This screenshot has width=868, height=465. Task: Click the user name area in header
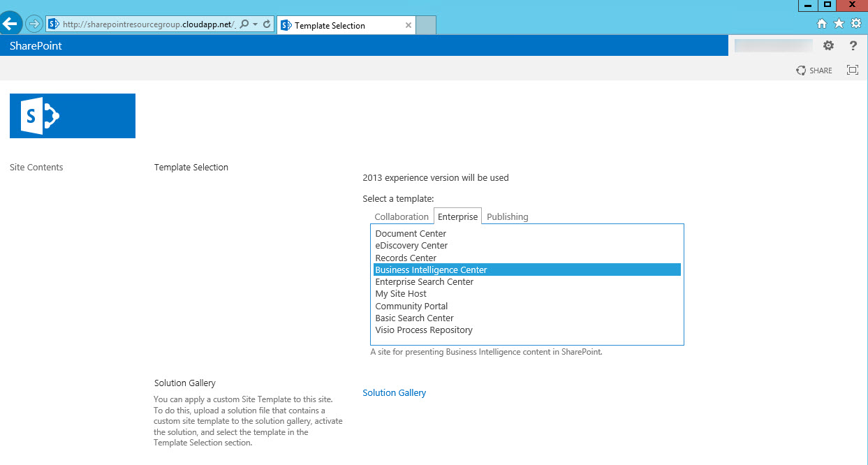(x=774, y=46)
